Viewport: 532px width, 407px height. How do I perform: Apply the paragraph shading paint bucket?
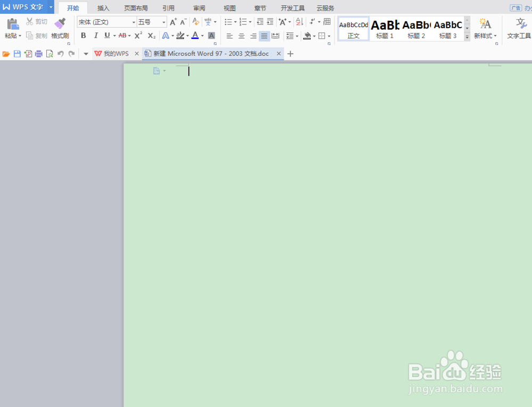pyautogui.click(x=307, y=36)
